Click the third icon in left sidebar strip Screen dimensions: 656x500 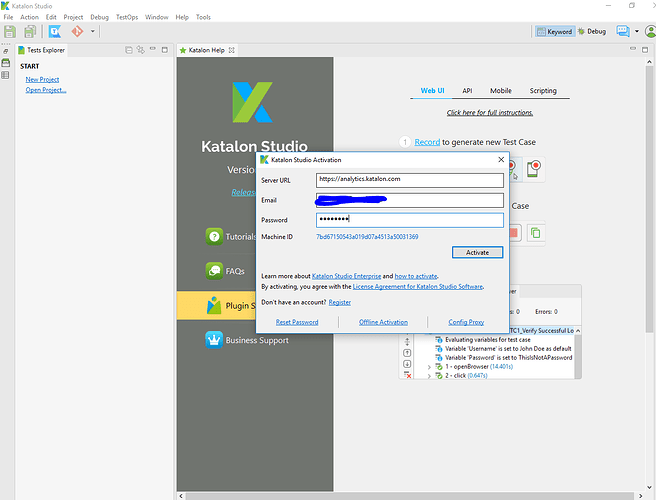coord(5,75)
